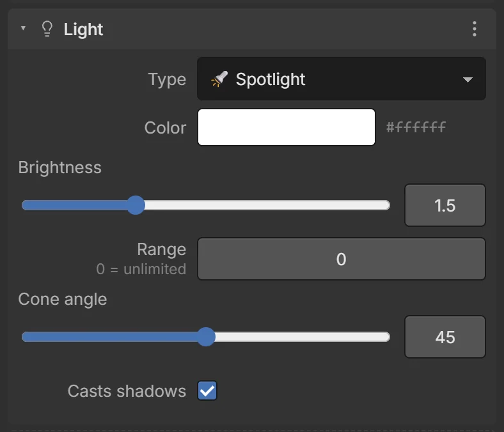The image size is (504, 432).
Task: Click the Brightness label text
Action: [x=59, y=167]
